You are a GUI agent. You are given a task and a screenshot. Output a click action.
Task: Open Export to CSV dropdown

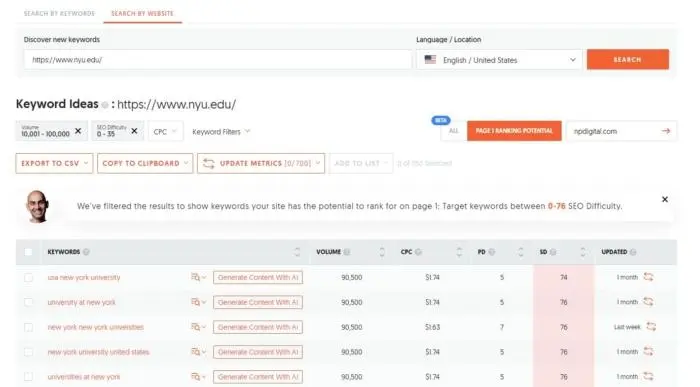[54, 163]
